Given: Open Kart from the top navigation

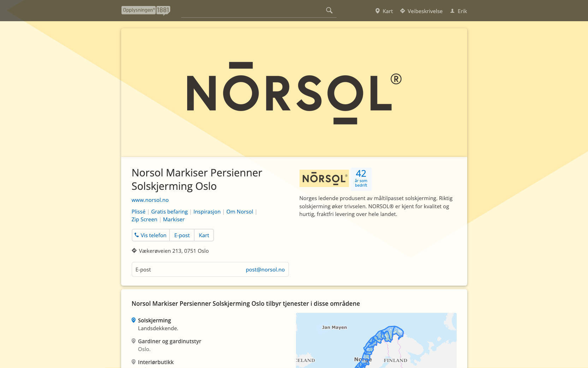Looking at the screenshot, I should (x=384, y=11).
